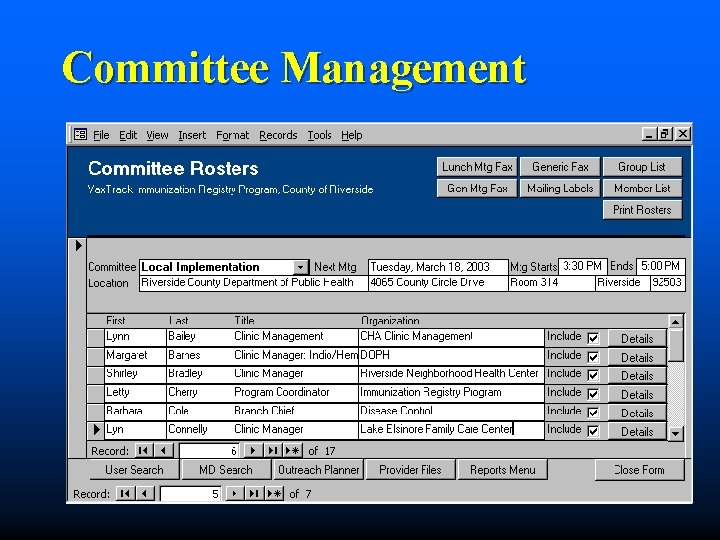The height and width of the screenshot is (540, 720).
Task: Click the roster list scrollbar thumb
Action: click(675, 345)
